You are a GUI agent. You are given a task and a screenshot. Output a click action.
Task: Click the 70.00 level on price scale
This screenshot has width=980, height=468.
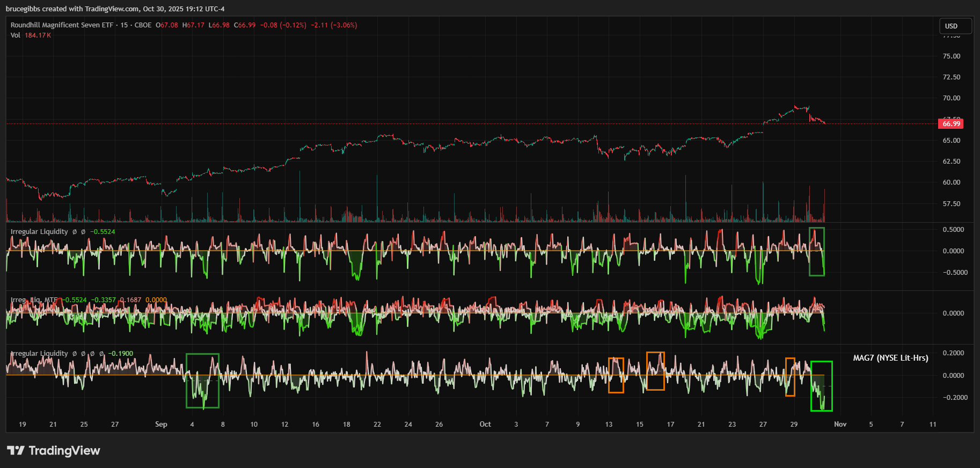point(951,98)
